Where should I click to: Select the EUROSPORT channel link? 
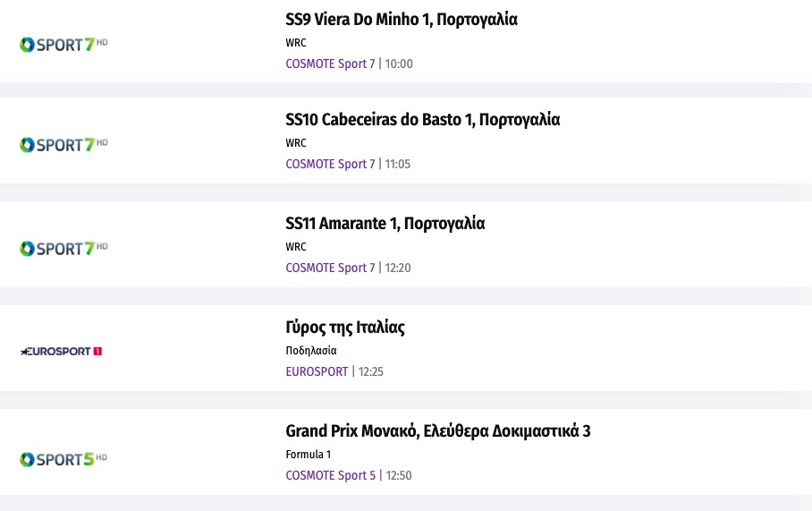317,371
